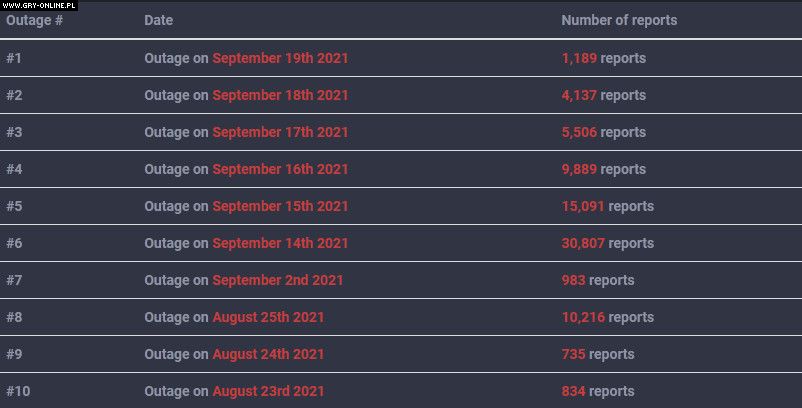View the August 24th 2021 outage
802x408 pixels.
[x=268, y=354]
